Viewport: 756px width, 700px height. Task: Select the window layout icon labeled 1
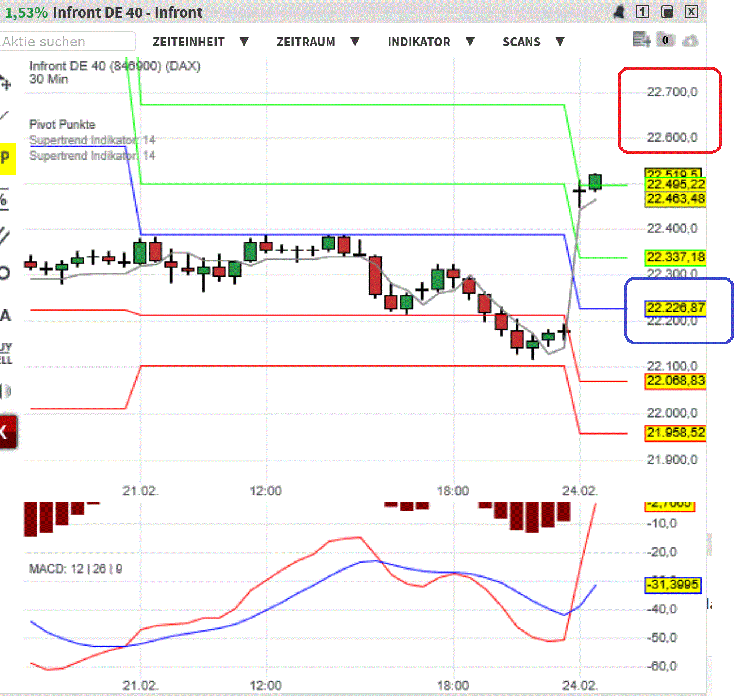644,11
